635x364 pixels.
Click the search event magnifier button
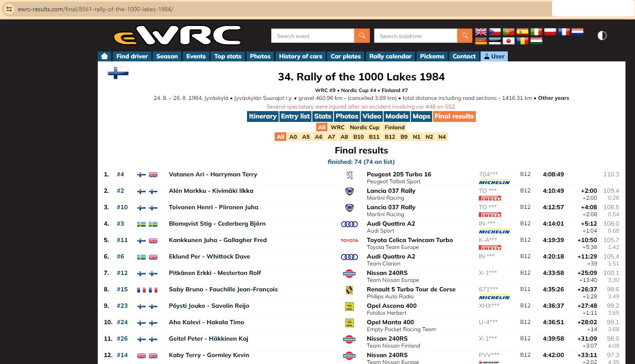362,36
